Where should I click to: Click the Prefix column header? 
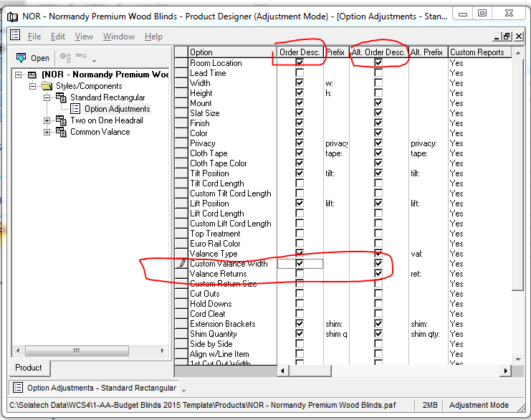click(x=336, y=52)
